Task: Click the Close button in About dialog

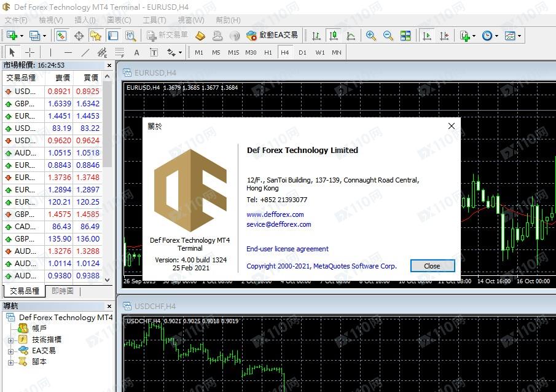Action: [433, 266]
